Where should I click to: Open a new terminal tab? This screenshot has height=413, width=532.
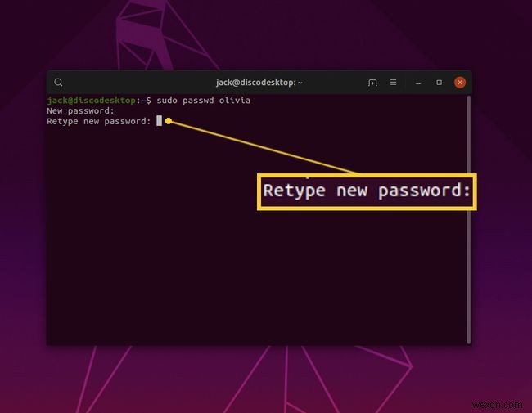pos(372,83)
